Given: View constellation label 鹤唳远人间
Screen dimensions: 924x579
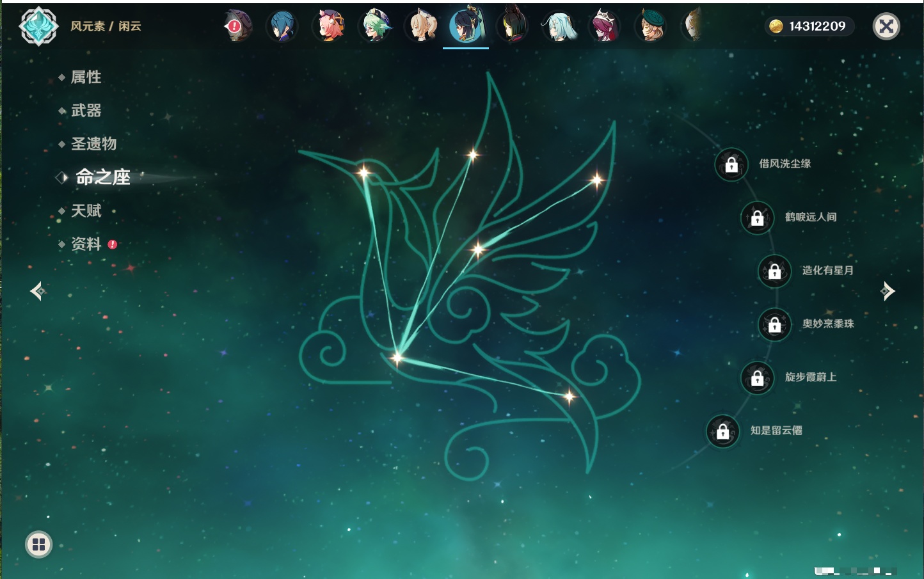Looking at the screenshot, I should (811, 217).
